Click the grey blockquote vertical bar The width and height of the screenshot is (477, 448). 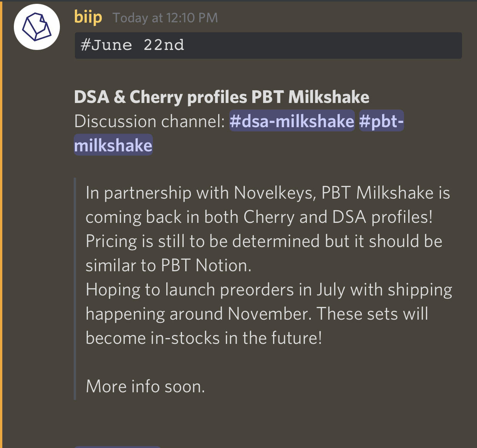75,288
